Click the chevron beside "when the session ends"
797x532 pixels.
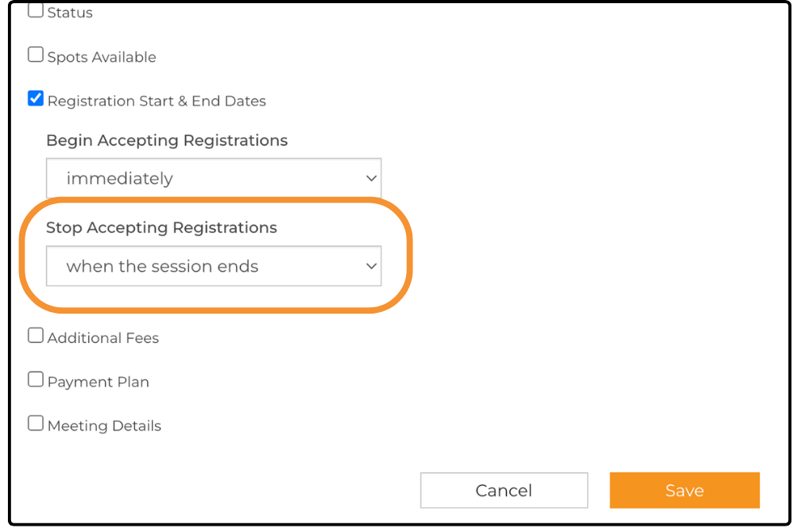pos(370,267)
